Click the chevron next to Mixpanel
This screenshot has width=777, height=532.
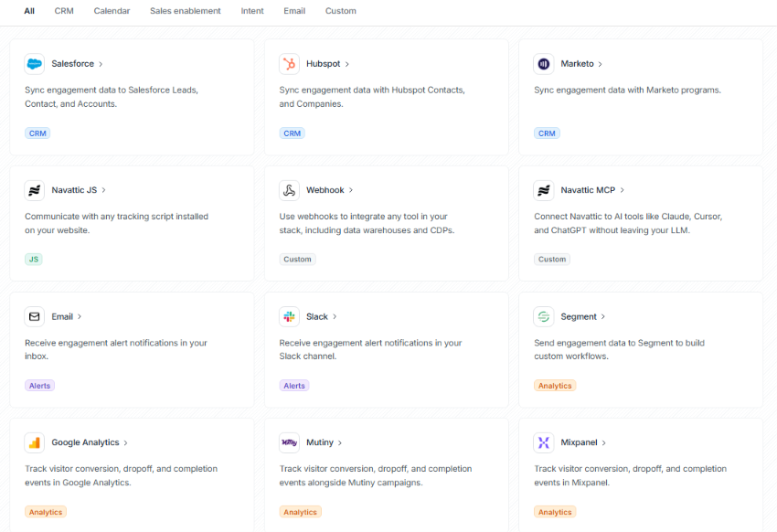point(603,442)
